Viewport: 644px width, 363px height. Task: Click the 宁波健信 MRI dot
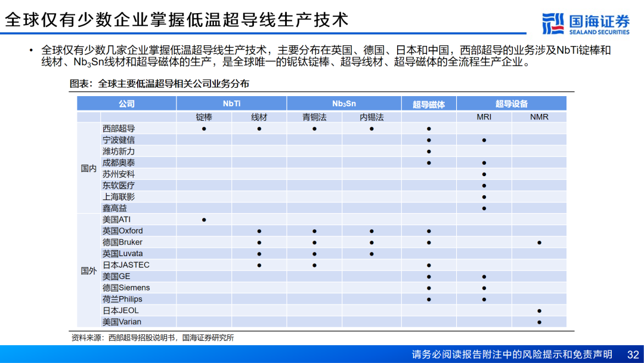point(484,140)
